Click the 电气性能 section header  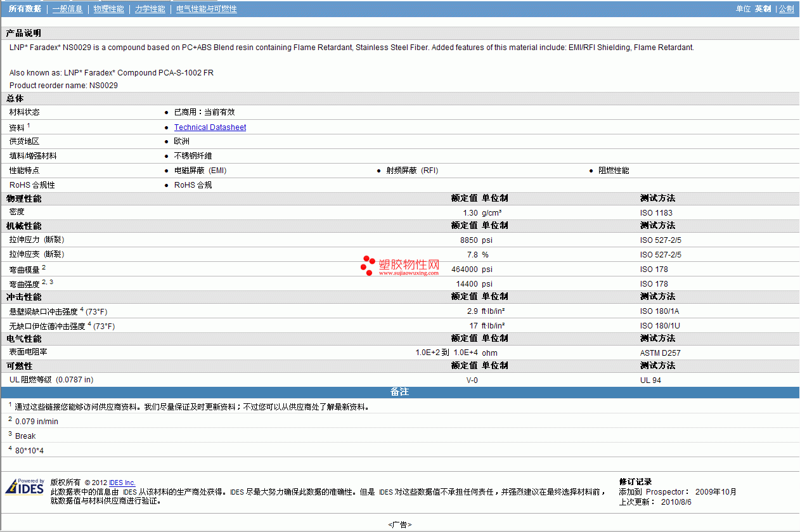point(23,339)
